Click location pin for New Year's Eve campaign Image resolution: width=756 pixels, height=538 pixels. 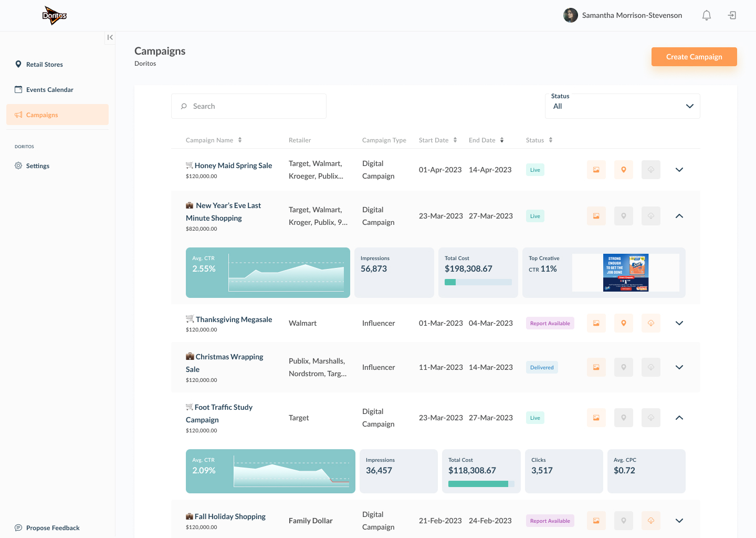click(624, 216)
